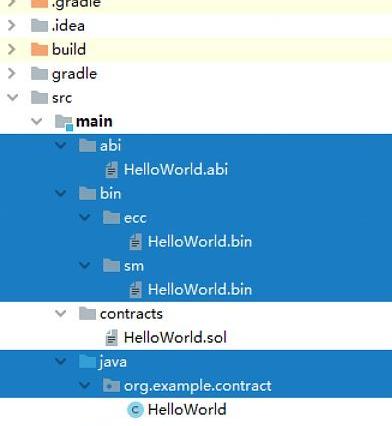Select the contracts folder name

[131, 314]
